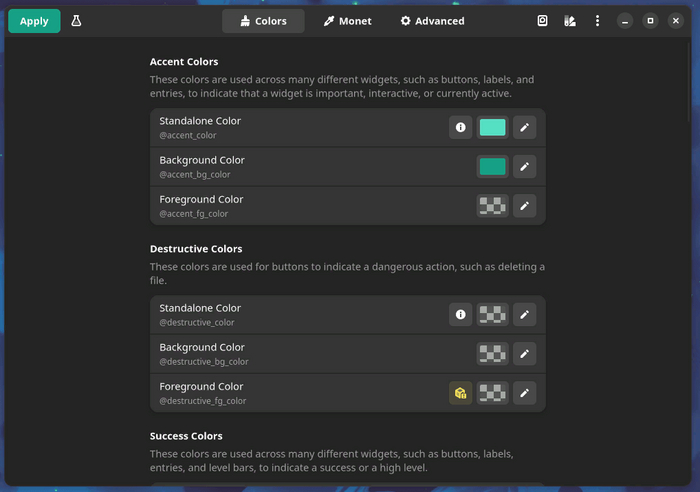Viewport: 700px width, 492px height.
Task: Edit destructive Foreground Color with pencil icon
Action: pyautogui.click(x=525, y=393)
